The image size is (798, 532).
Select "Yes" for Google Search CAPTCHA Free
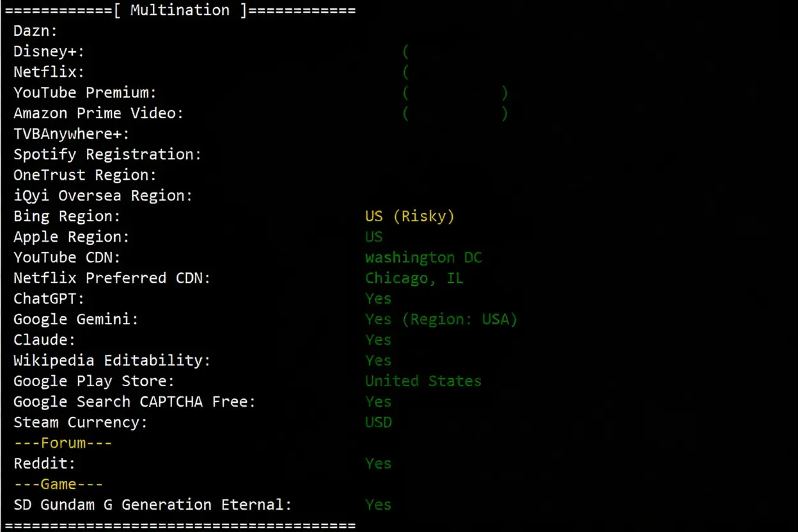pyautogui.click(x=379, y=402)
